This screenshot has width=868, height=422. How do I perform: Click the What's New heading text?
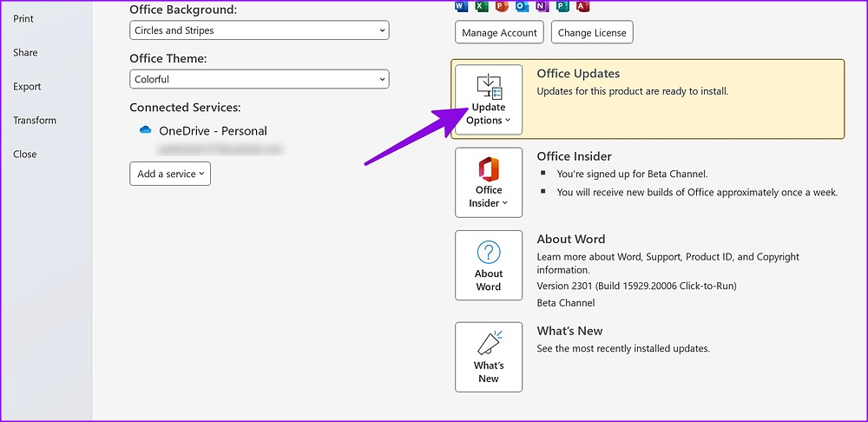click(569, 331)
